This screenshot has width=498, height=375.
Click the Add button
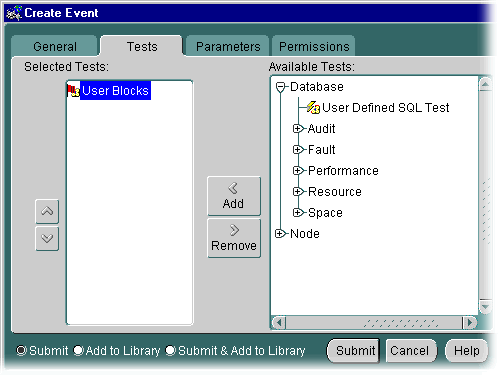point(234,196)
